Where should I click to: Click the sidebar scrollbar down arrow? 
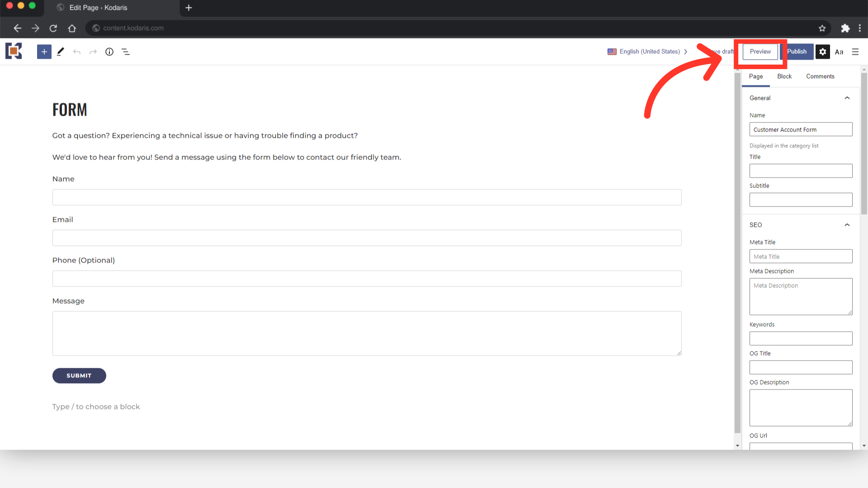pos(864,446)
